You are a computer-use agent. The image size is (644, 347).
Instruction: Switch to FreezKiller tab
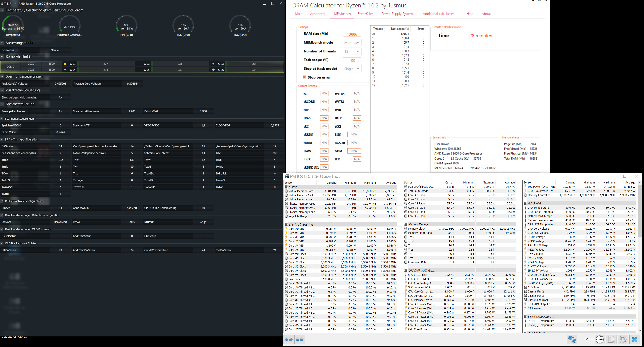(365, 14)
